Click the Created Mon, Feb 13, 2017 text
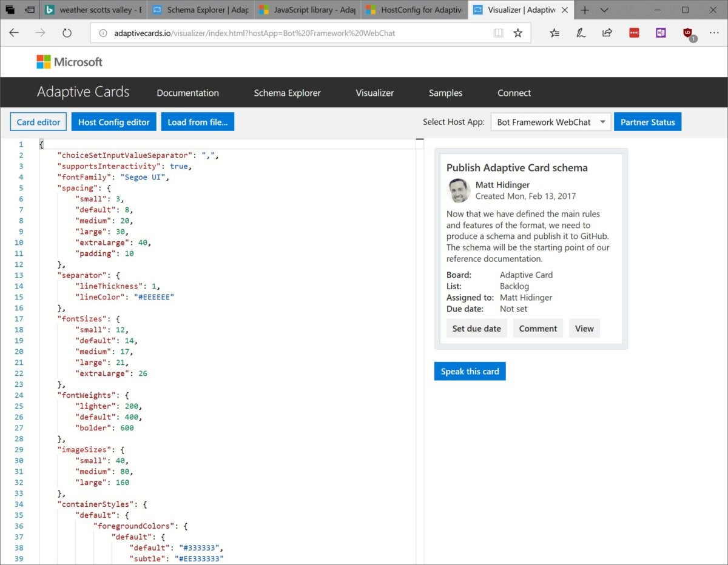This screenshot has width=728, height=565. tap(526, 196)
